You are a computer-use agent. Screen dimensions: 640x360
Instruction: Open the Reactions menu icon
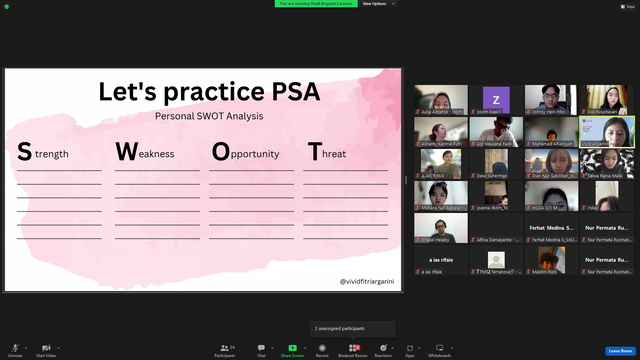(383, 348)
